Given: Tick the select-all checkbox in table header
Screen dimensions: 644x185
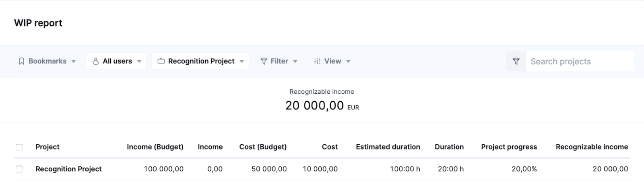Looking at the screenshot, I should click(19, 148).
